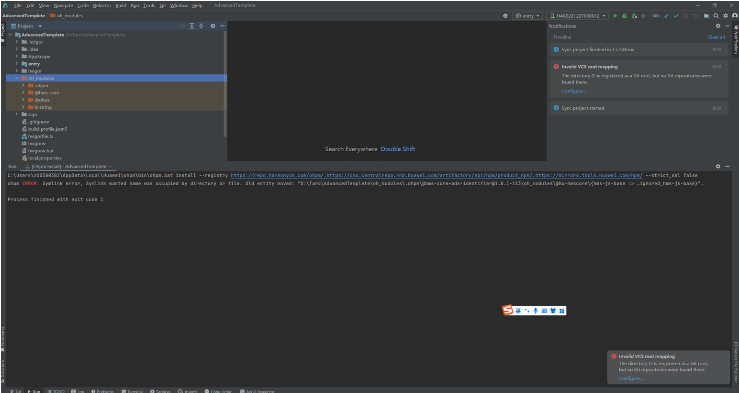Image resolution: width=739 pixels, height=393 pixels.
Task: Expand all in the Project panel toolbar
Action: pos(192,26)
